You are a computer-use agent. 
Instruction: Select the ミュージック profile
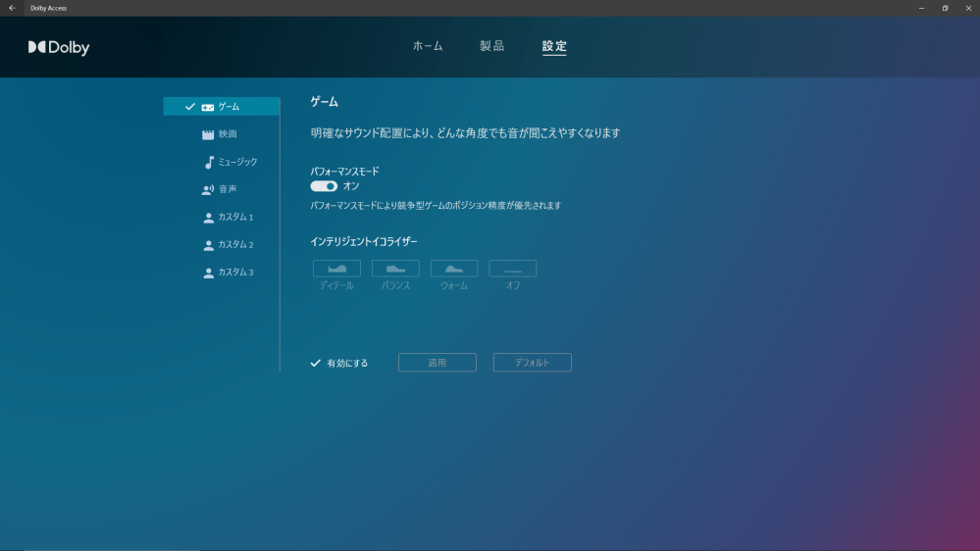(x=222, y=162)
